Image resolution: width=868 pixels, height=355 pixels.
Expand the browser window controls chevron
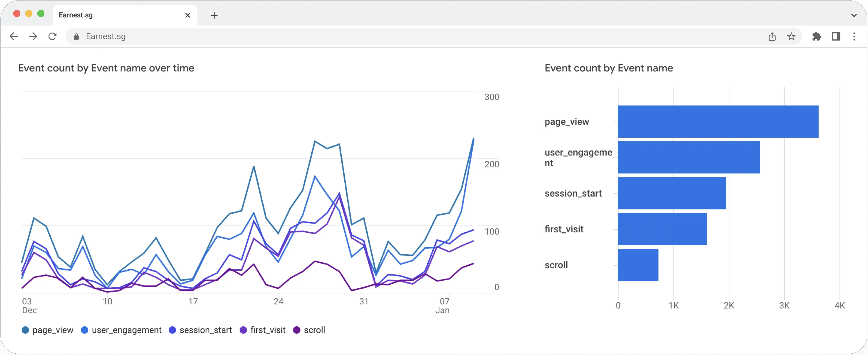[854, 15]
